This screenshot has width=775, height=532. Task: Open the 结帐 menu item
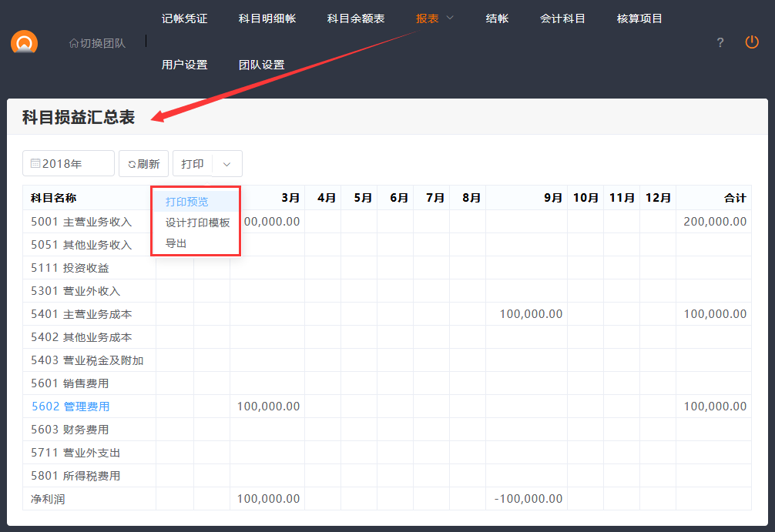(497, 18)
